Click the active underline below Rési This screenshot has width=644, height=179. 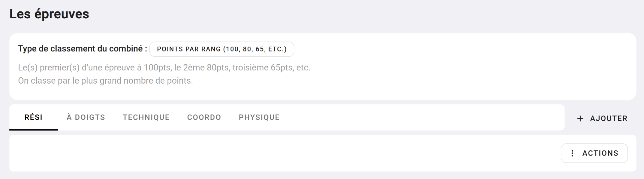tap(34, 130)
